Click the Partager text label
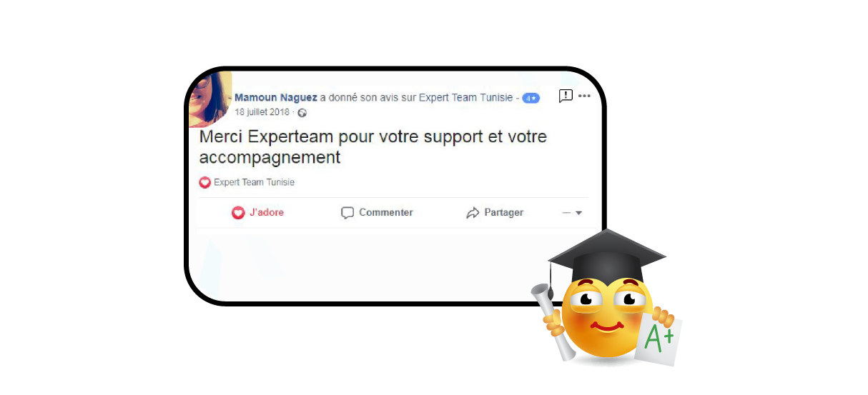868x395 pixels. point(504,213)
